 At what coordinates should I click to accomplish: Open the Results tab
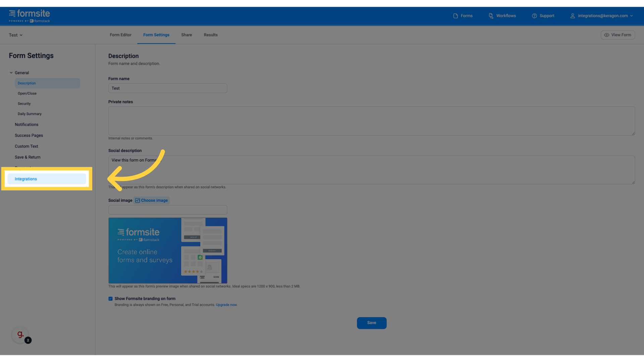tap(211, 35)
